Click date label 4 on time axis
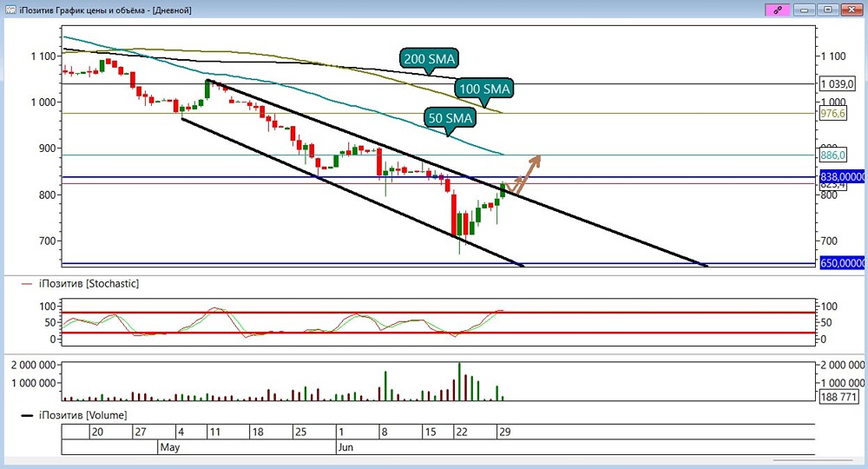868x469 pixels. click(x=181, y=432)
